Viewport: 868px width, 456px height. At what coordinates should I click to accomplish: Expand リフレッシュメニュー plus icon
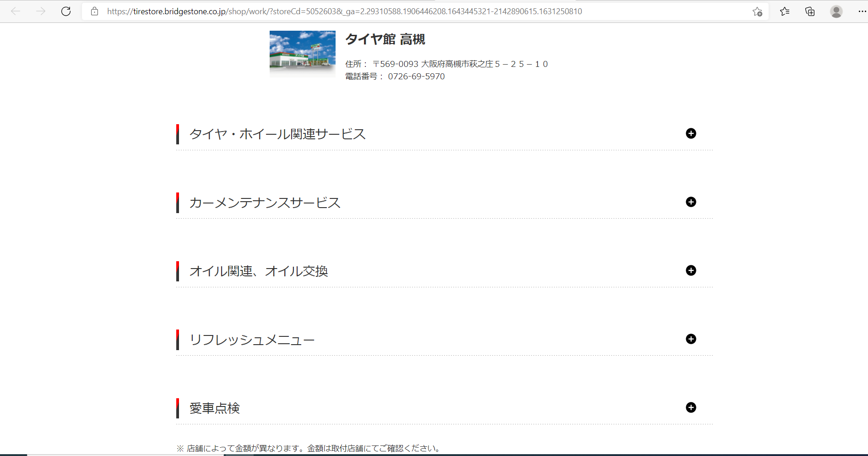coord(691,339)
